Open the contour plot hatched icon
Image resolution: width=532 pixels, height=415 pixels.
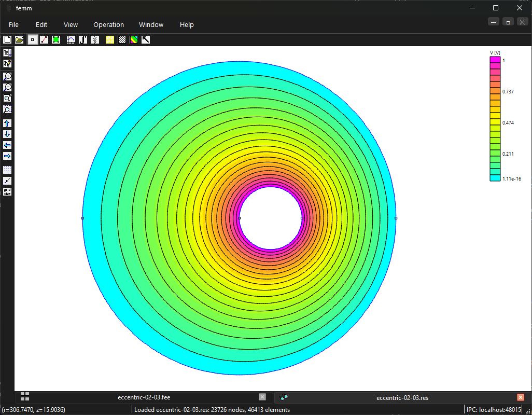(122, 40)
